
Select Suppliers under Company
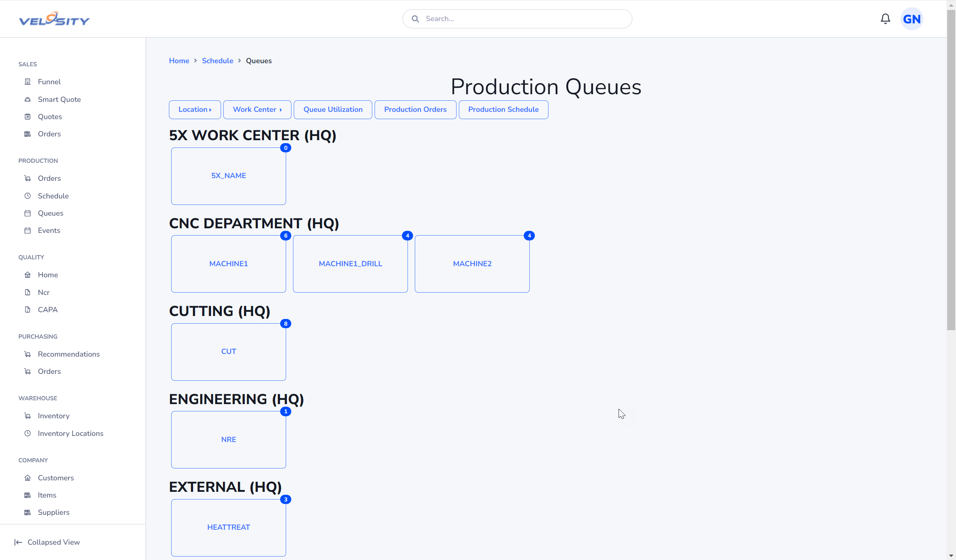tap(54, 512)
